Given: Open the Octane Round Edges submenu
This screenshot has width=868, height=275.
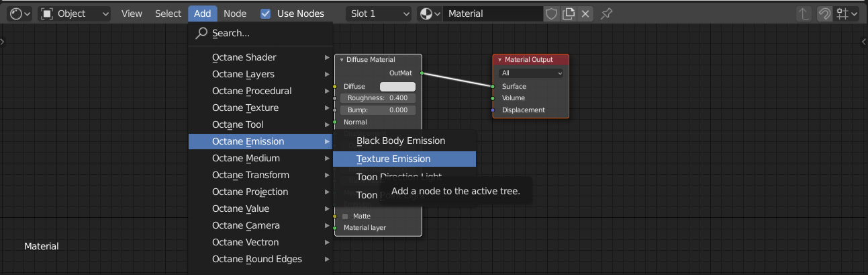Looking at the screenshot, I should tap(260, 259).
